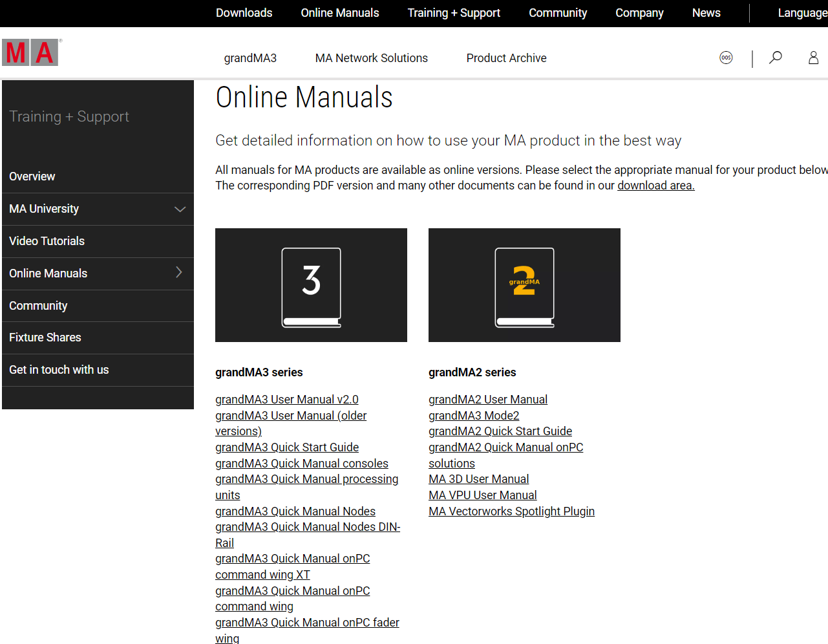Viewport: 828px width, 644px height.
Task: Expand the MA University sidebar section
Action: pyautogui.click(x=179, y=209)
